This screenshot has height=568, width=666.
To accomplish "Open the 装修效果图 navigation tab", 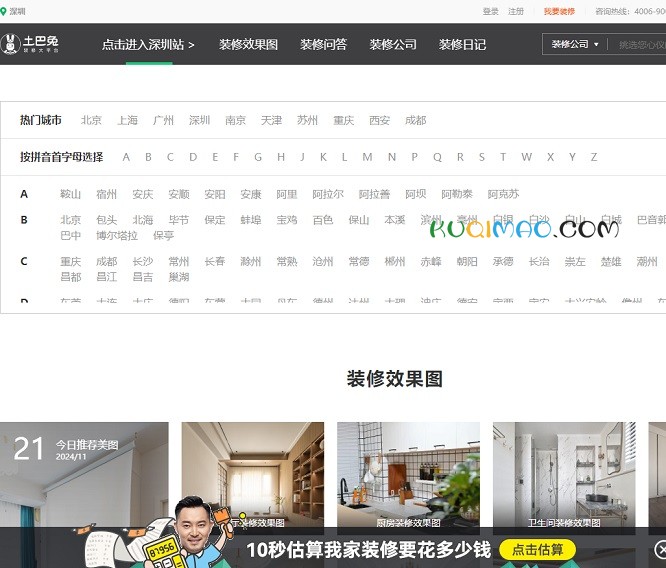I will click(x=248, y=45).
